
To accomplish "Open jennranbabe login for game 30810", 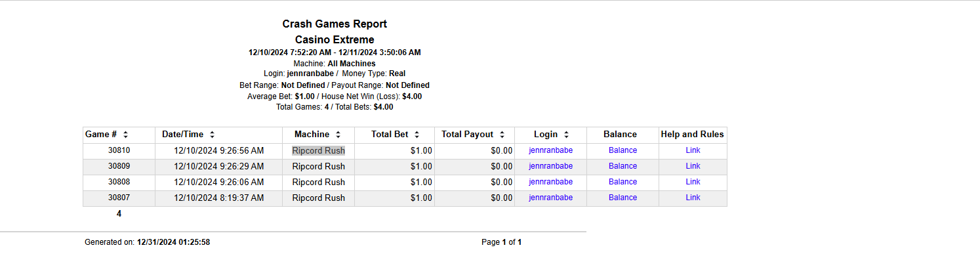I will tap(550, 150).
